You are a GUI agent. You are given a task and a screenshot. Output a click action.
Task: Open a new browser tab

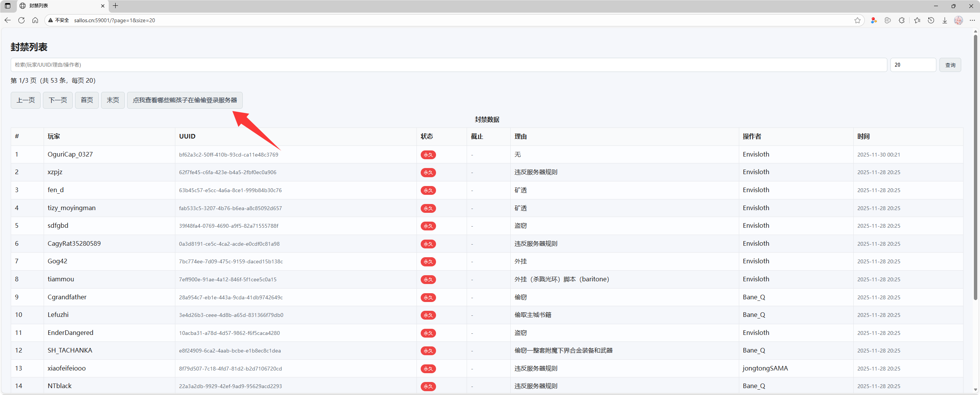pos(115,6)
